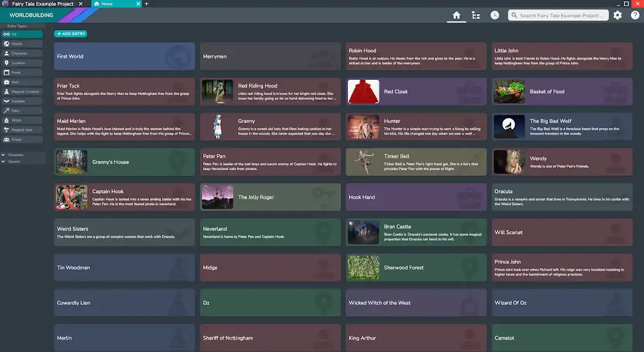This screenshot has height=352, width=644.
Task: Open the Prince John entry
Action: (562, 268)
